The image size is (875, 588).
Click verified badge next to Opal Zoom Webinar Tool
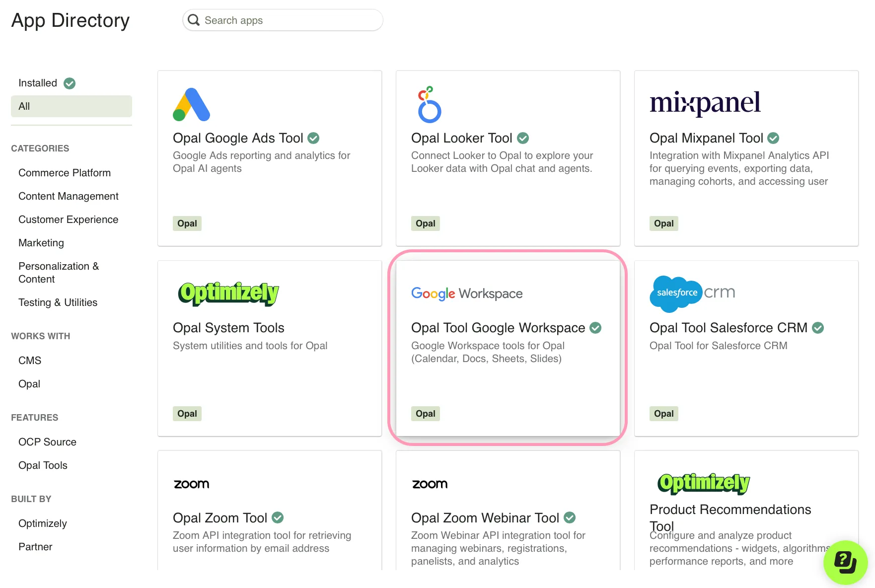coord(570,517)
